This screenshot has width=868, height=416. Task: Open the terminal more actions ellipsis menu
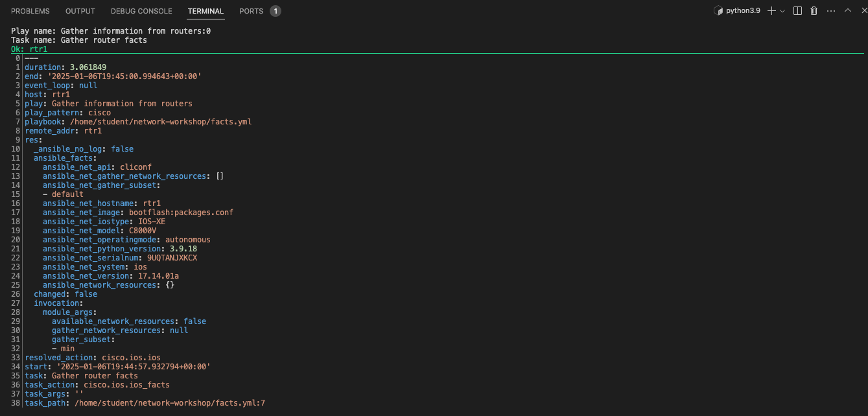tap(830, 10)
